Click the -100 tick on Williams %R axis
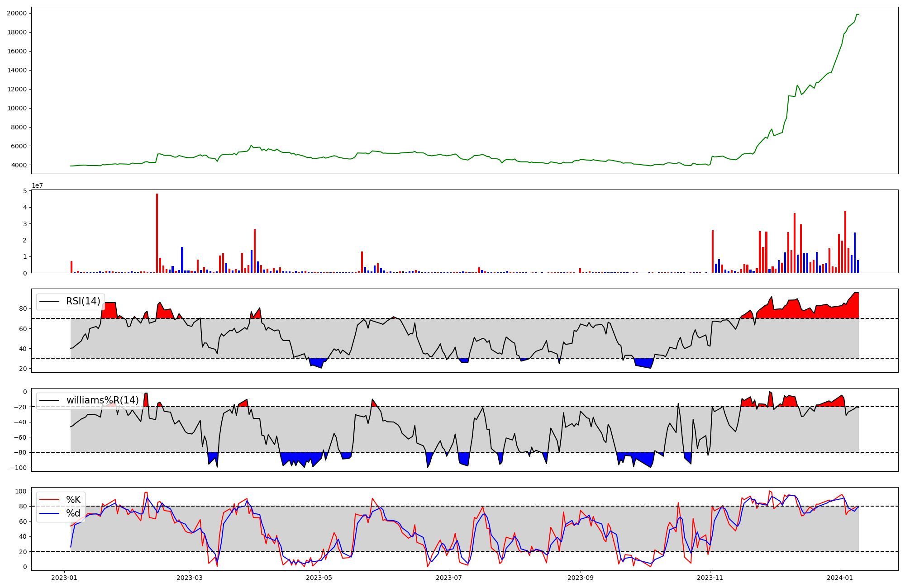Image resolution: width=905 pixels, height=588 pixels. point(18,468)
